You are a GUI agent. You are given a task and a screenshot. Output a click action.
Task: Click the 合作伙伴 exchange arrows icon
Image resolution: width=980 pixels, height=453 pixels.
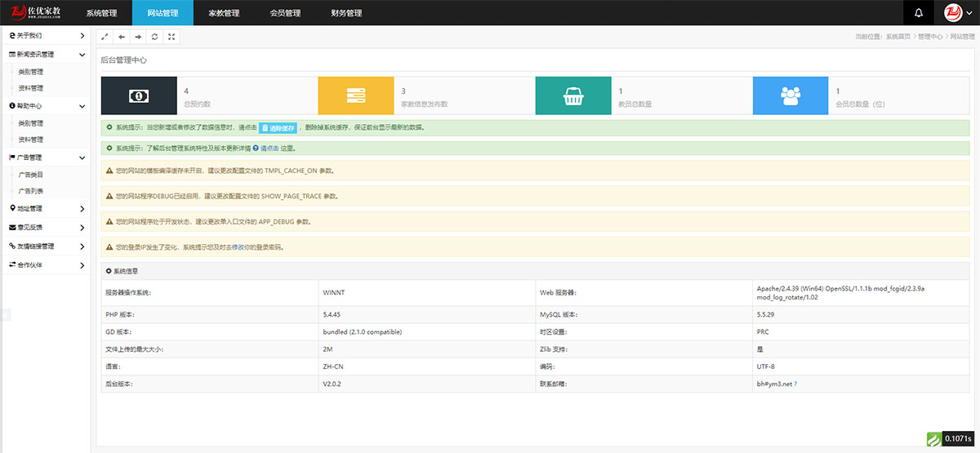pos(11,265)
